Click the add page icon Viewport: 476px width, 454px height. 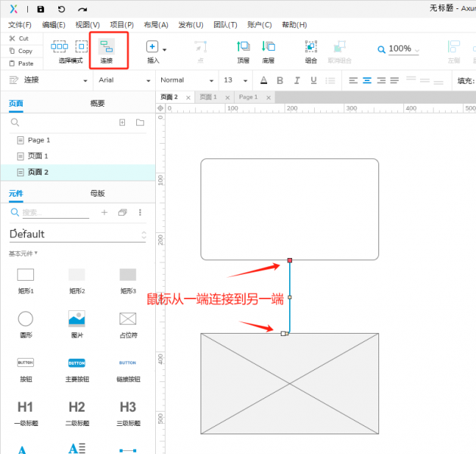tap(122, 123)
